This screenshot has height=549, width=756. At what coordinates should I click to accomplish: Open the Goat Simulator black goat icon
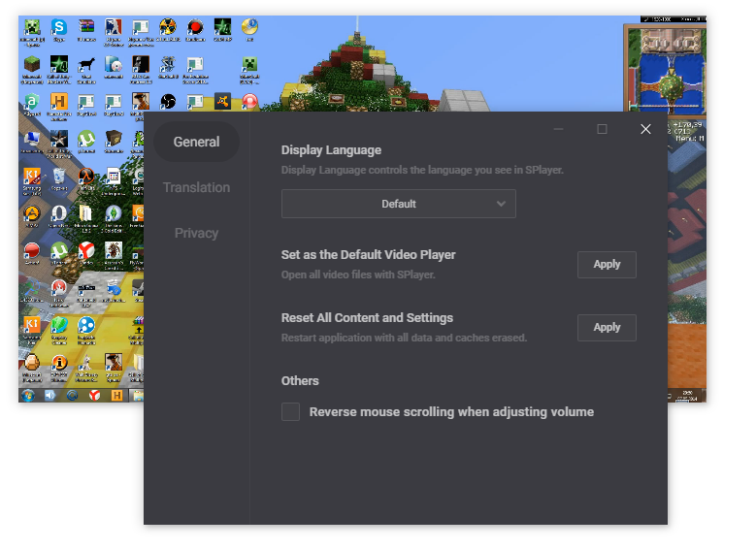click(86, 66)
